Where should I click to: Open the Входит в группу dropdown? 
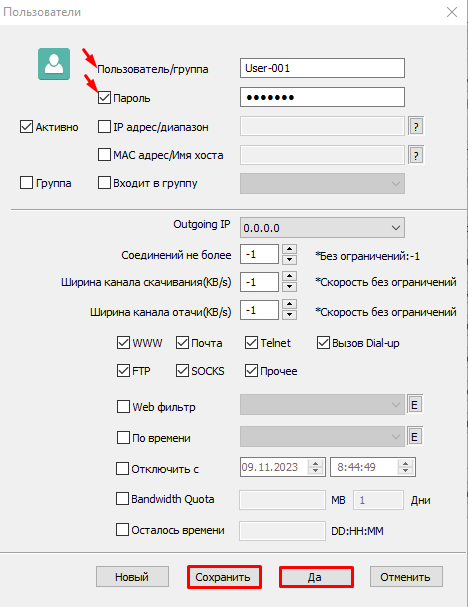pos(322,183)
